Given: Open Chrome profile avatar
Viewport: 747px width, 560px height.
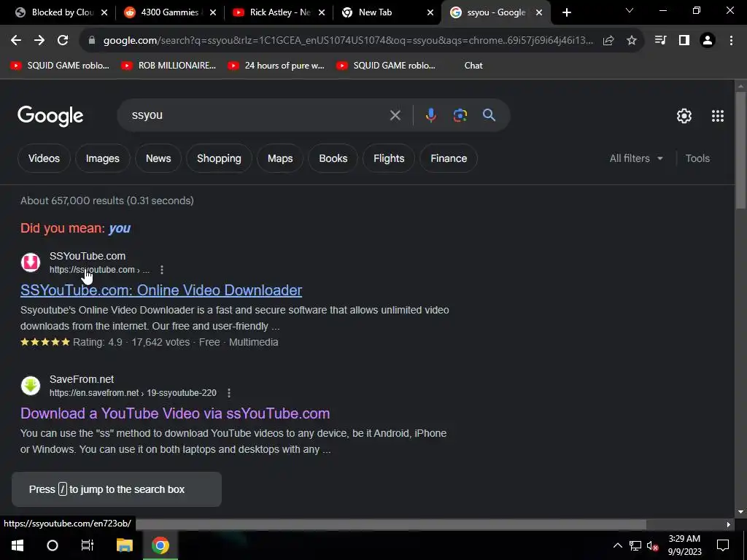Looking at the screenshot, I should click(x=708, y=41).
